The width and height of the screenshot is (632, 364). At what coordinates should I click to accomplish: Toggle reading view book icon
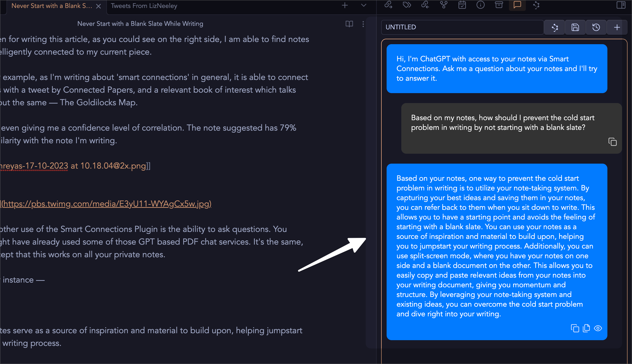349,24
